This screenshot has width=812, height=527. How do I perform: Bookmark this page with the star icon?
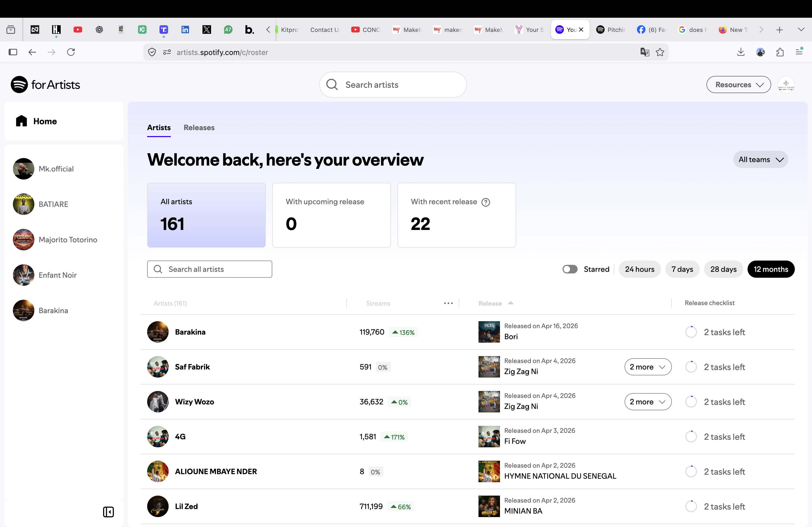[660, 52]
